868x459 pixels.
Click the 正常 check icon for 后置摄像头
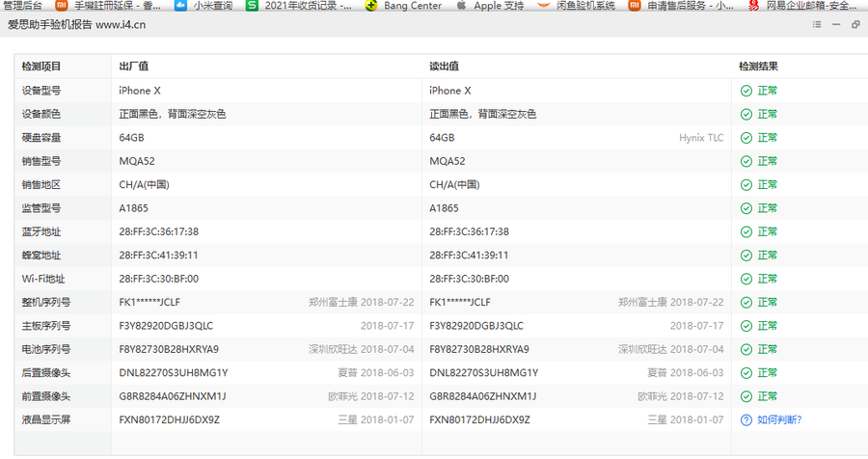[x=746, y=373]
